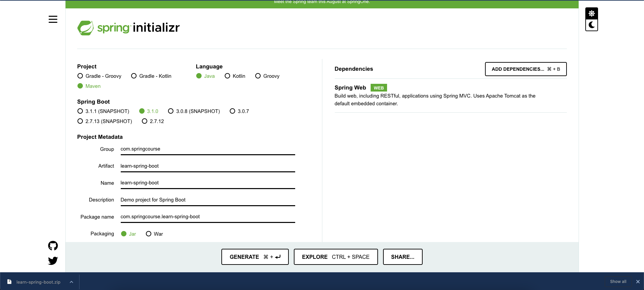Open the Share dialog

[x=402, y=257]
